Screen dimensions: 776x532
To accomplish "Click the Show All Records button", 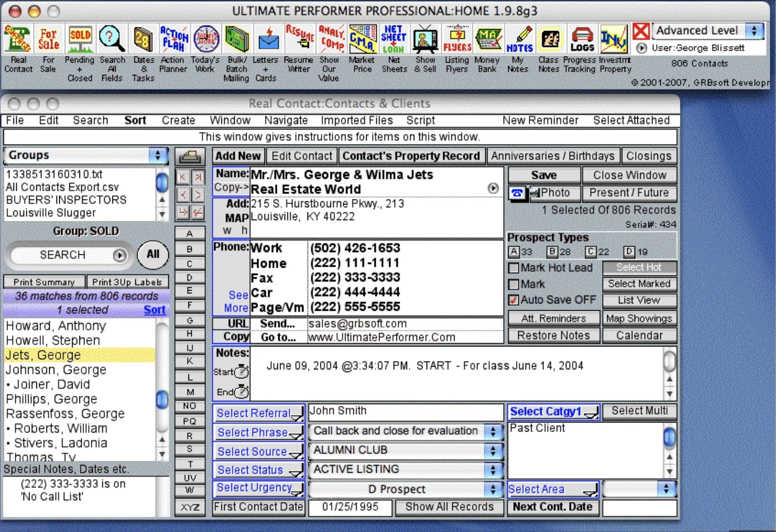I will point(449,507).
